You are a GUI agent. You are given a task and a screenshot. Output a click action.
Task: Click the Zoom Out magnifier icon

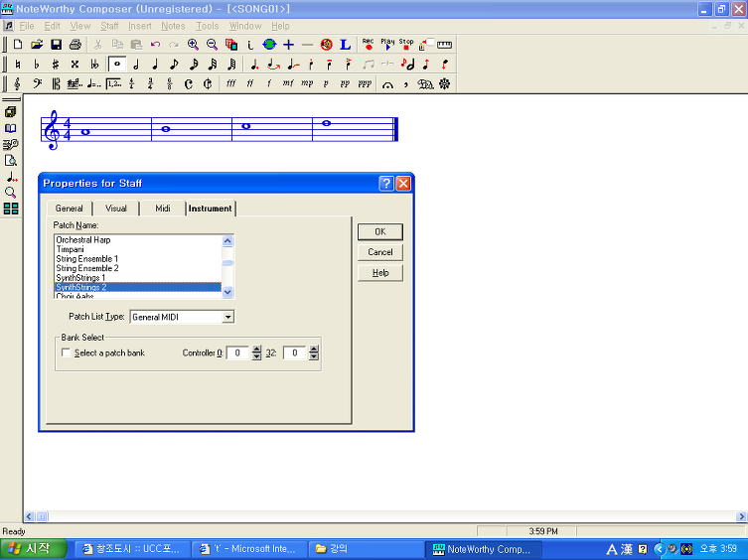(212, 45)
